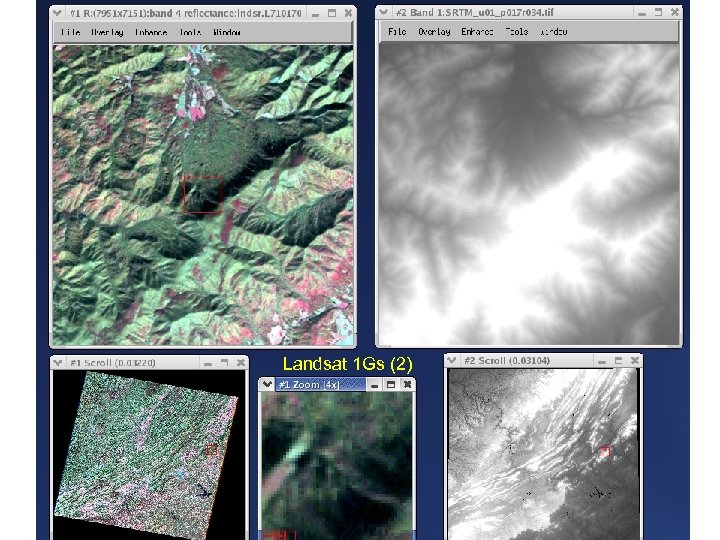
Task: Close the #2 Scroll window
Action: pyautogui.click(x=635, y=360)
